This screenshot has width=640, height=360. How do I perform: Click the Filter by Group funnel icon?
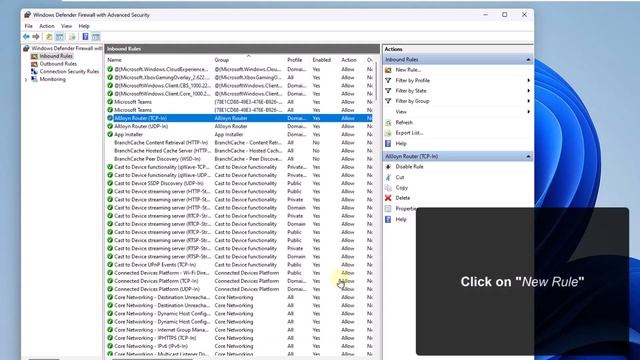click(x=388, y=101)
